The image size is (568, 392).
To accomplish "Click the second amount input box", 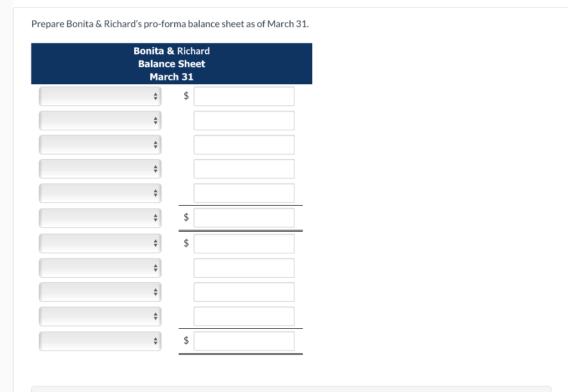I will coord(244,120).
